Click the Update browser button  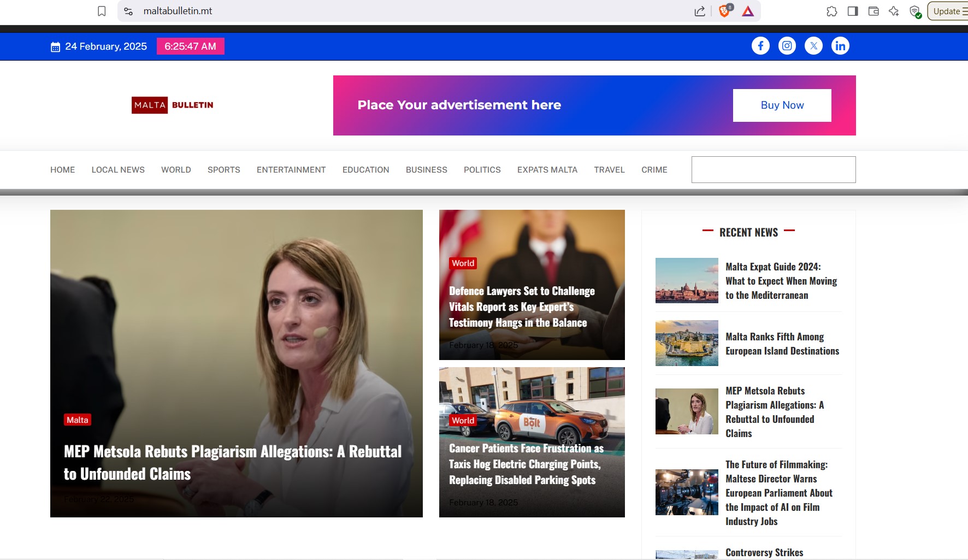[x=948, y=11]
